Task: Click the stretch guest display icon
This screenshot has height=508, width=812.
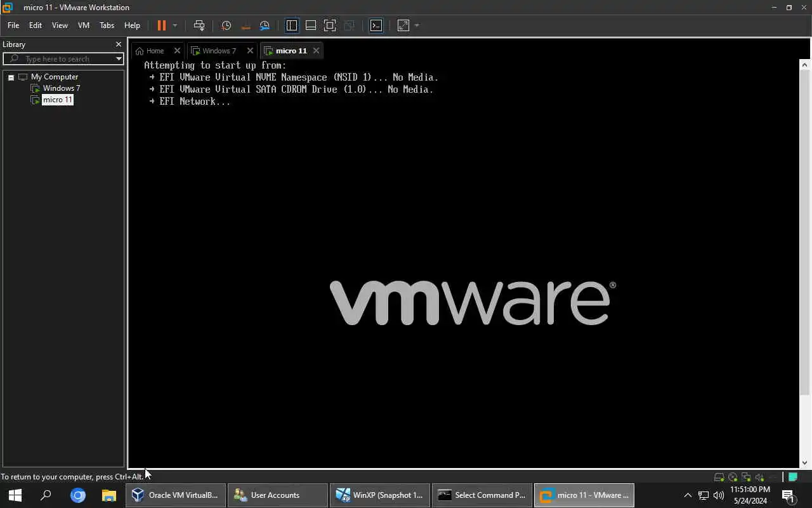Action: click(403, 25)
